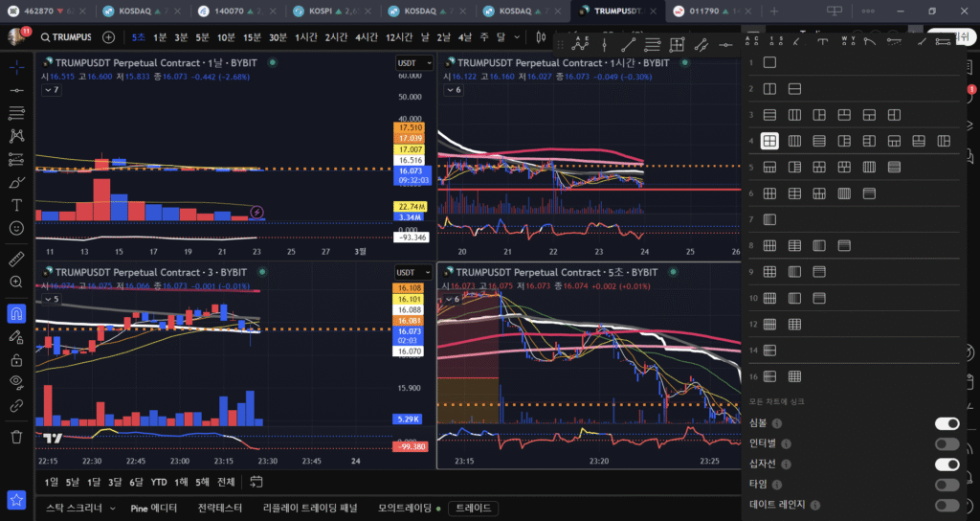Viewport: 980px width, 521px height.
Task: Collapse the 5 indicators legend on 3 chart
Action: click(x=52, y=299)
